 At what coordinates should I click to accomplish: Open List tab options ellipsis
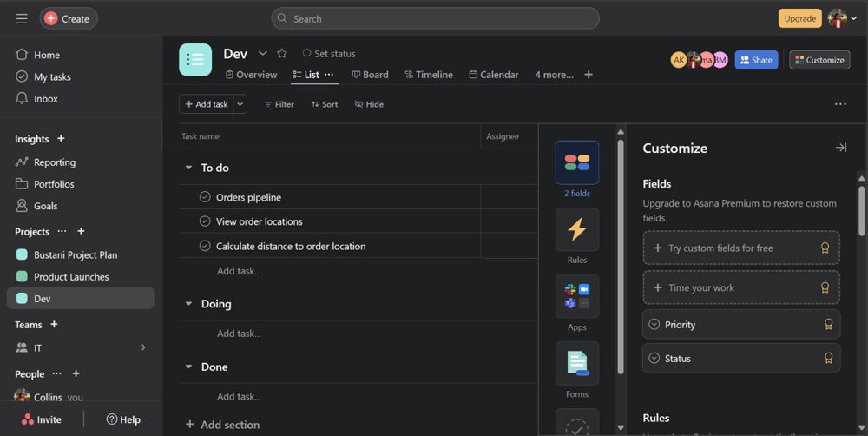tap(329, 74)
